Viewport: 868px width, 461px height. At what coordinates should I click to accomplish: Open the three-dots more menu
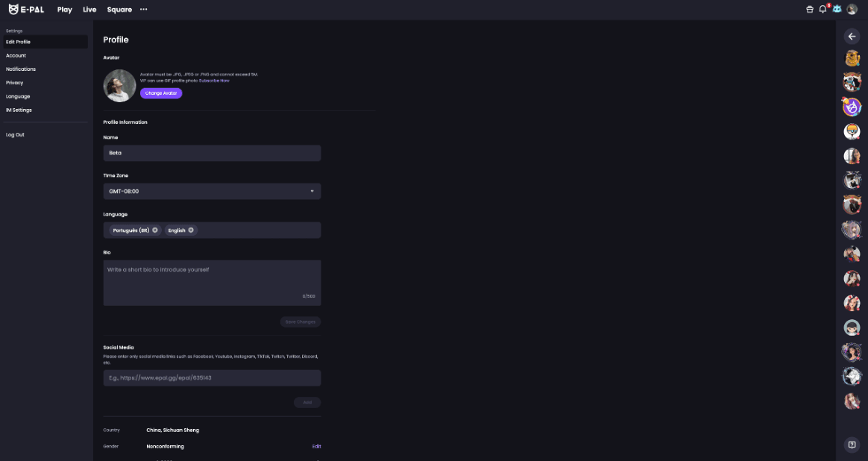(143, 10)
